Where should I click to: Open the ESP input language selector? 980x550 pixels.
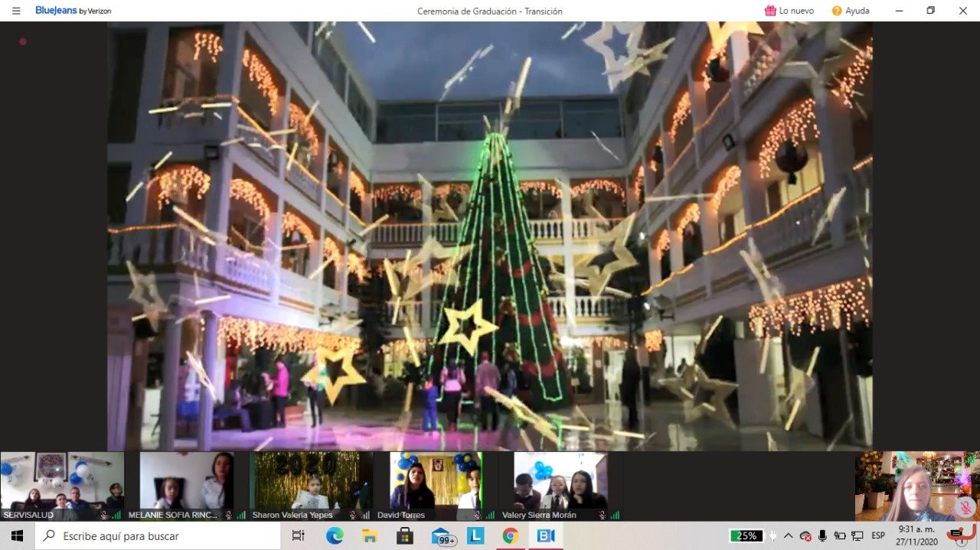tap(878, 536)
